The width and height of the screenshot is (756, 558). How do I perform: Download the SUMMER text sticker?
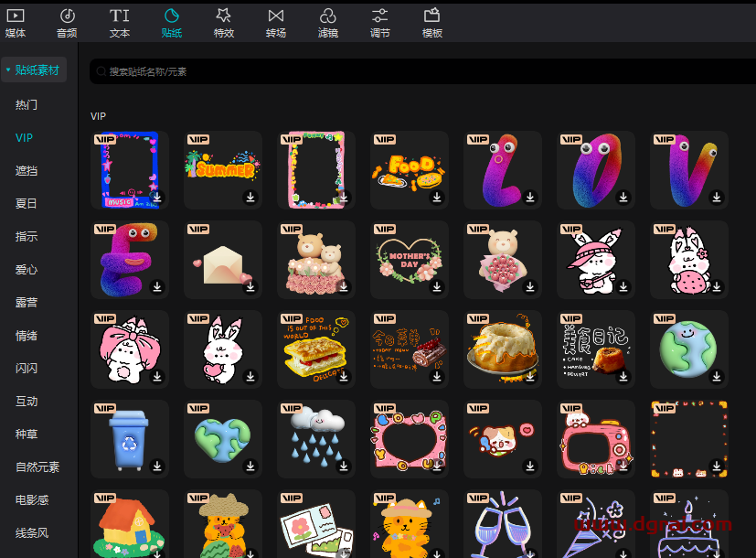[x=250, y=198]
